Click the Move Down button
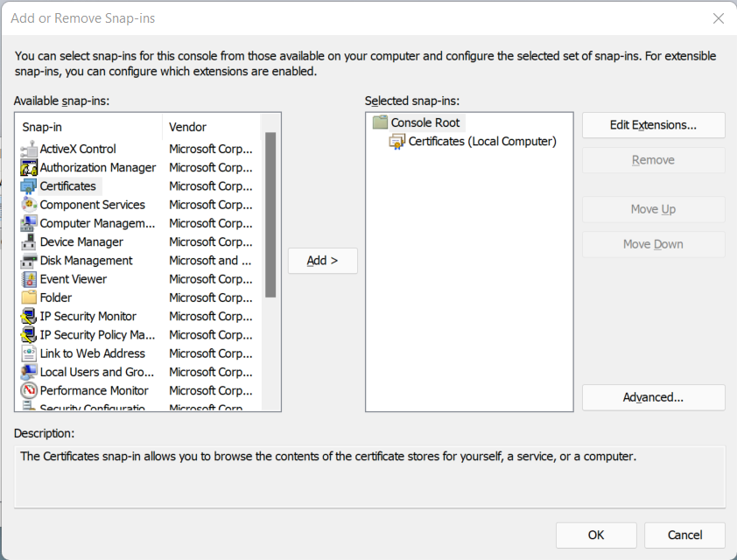Screen dimensions: 737x560 [653, 244]
